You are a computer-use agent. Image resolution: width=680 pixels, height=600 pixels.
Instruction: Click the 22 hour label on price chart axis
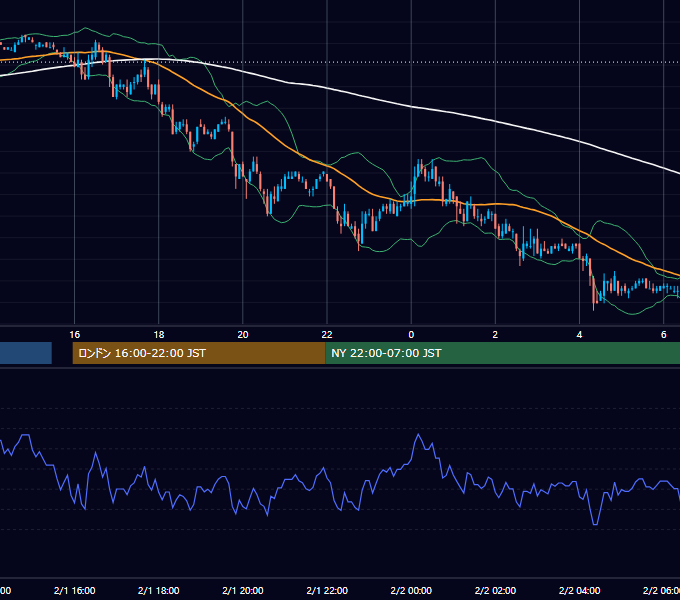pos(327,335)
